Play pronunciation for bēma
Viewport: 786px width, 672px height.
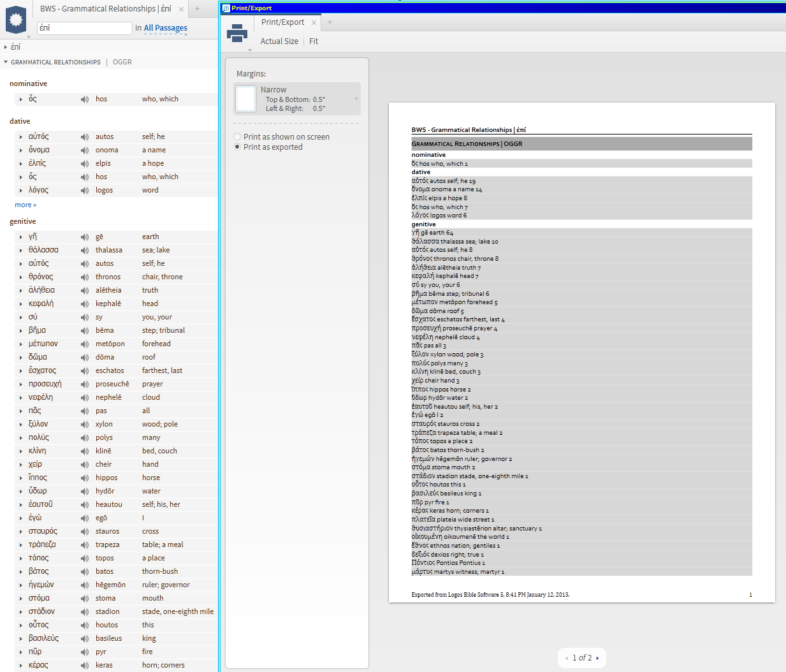click(x=85, y=331)
